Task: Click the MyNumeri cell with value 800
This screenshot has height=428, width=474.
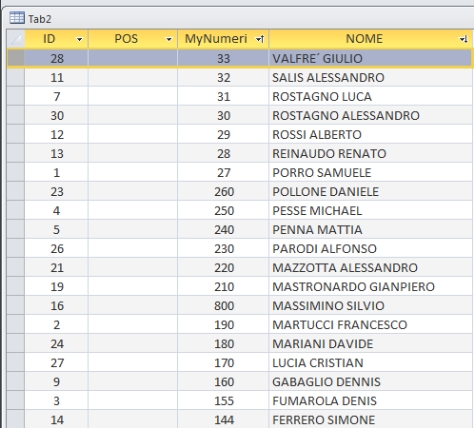Action: 223,306
